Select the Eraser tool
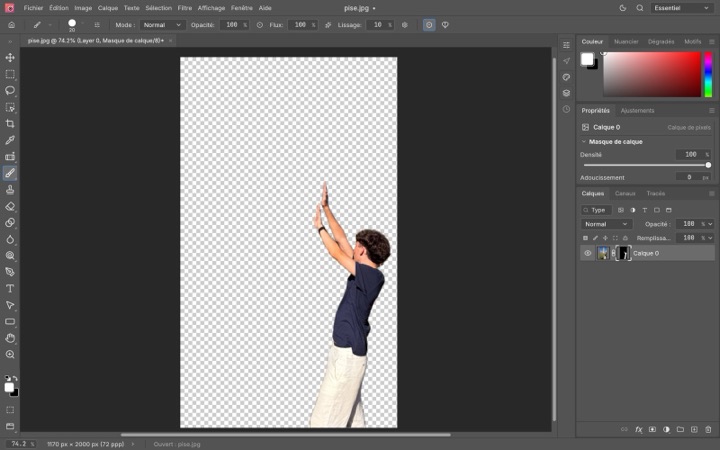720x450 pixels. pos(10,206)
